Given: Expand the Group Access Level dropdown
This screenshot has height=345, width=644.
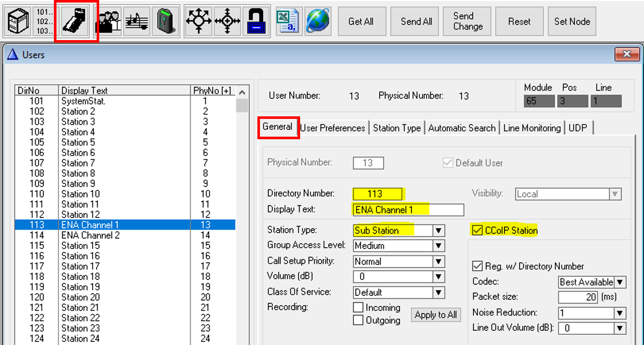Looking at the screenshot, I should [x=438, y=246].
